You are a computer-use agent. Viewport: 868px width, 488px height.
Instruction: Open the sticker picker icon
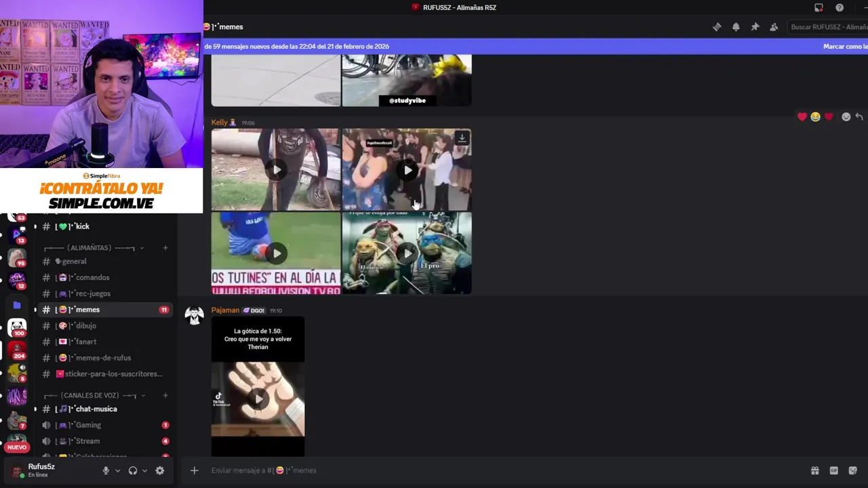[852, 470]
